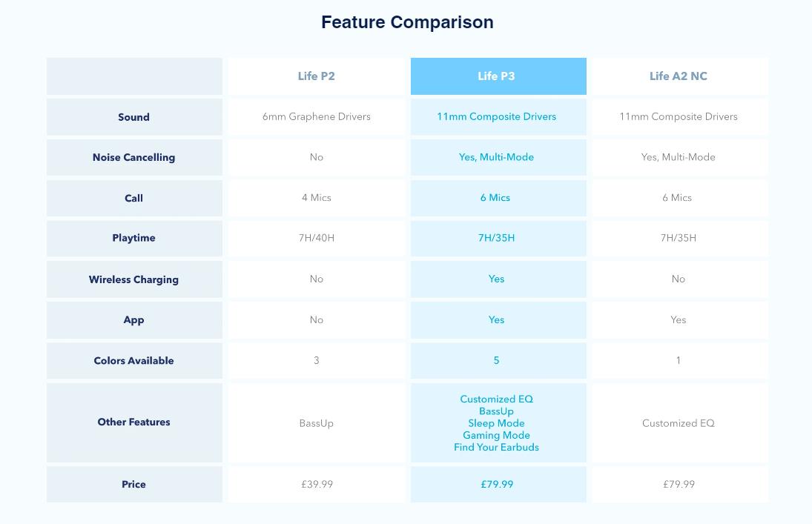The width and height of the screenshot is (812, 524).
Task: Select BassUp in the Life P2 column
Action: click(x=317, y=423)
